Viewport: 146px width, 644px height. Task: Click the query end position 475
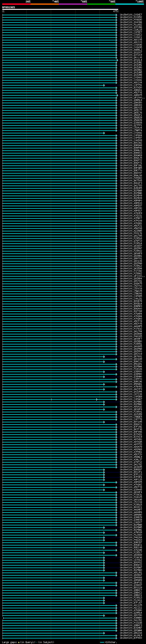115,11
